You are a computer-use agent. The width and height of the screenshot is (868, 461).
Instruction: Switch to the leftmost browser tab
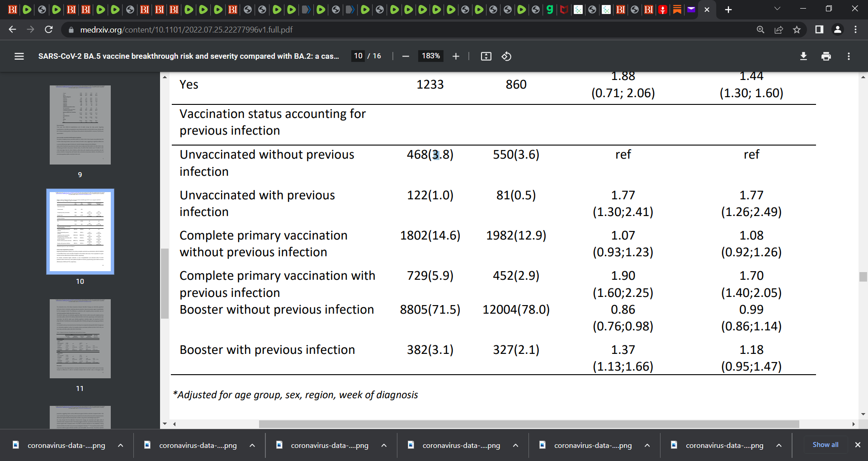pyautogui.click(x=12, y=9)
